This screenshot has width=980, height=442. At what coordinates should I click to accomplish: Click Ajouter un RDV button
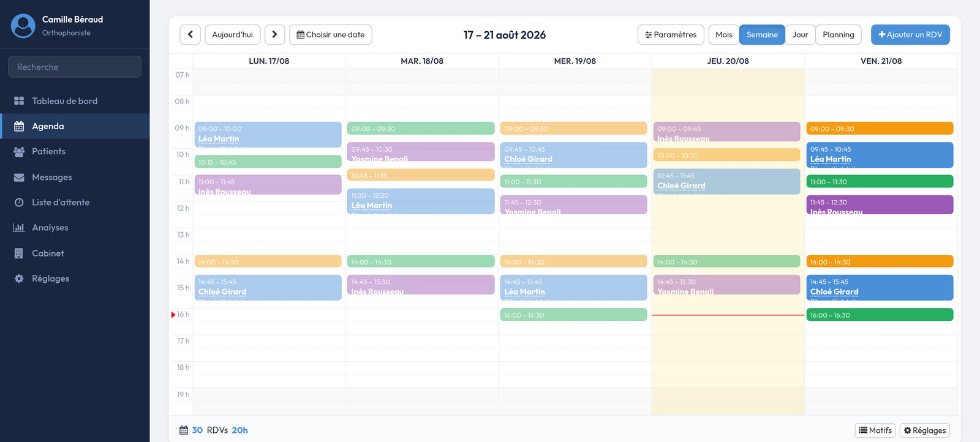coord(910,35)
